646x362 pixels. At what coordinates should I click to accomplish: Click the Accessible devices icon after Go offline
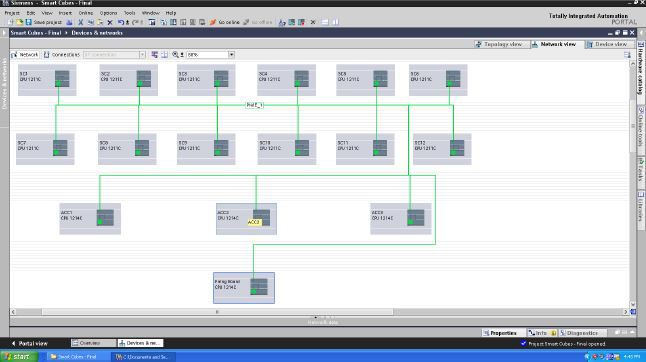point(282,22)
